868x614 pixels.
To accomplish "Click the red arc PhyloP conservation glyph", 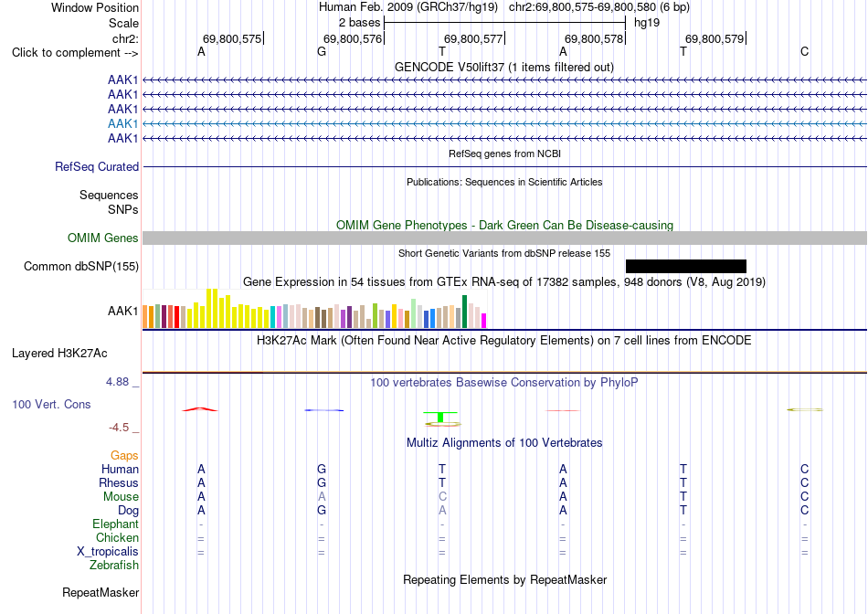I will 200,409.
